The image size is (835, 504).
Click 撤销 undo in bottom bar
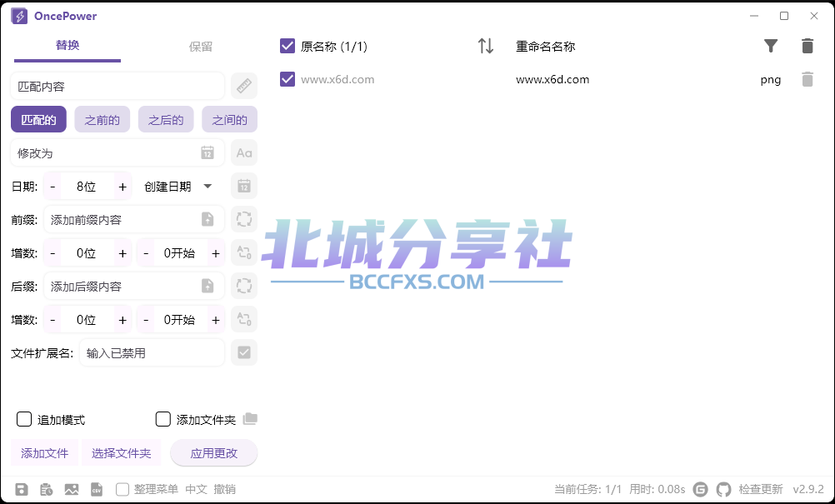click(x=224, y=489)
